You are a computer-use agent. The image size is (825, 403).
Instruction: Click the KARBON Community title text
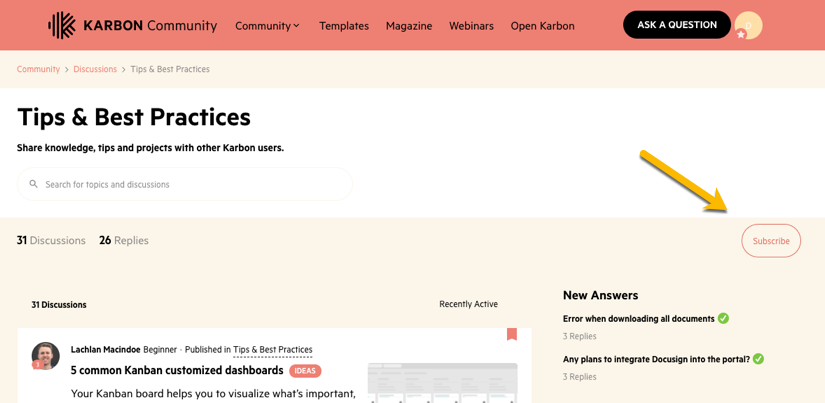[150, 26]
